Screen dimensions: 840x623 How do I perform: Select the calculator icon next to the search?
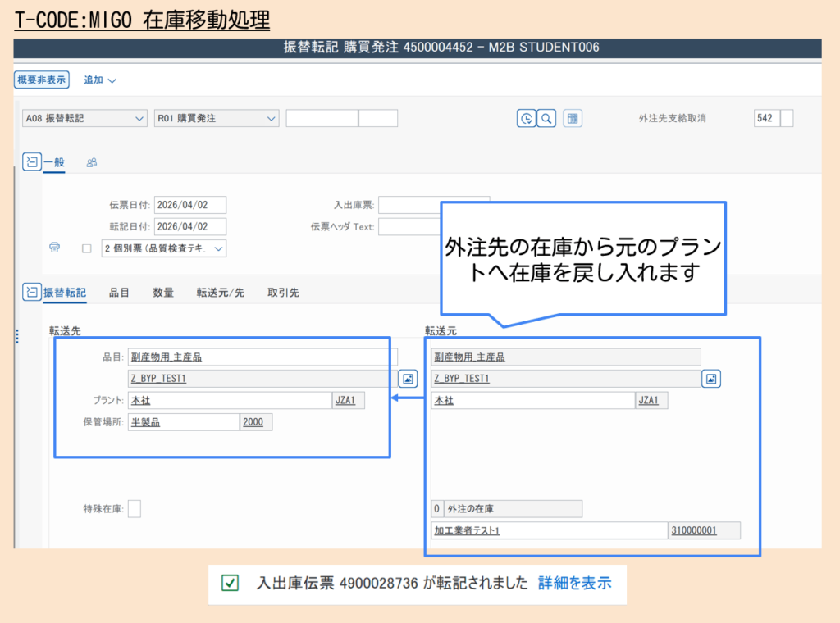pos(573,118)
